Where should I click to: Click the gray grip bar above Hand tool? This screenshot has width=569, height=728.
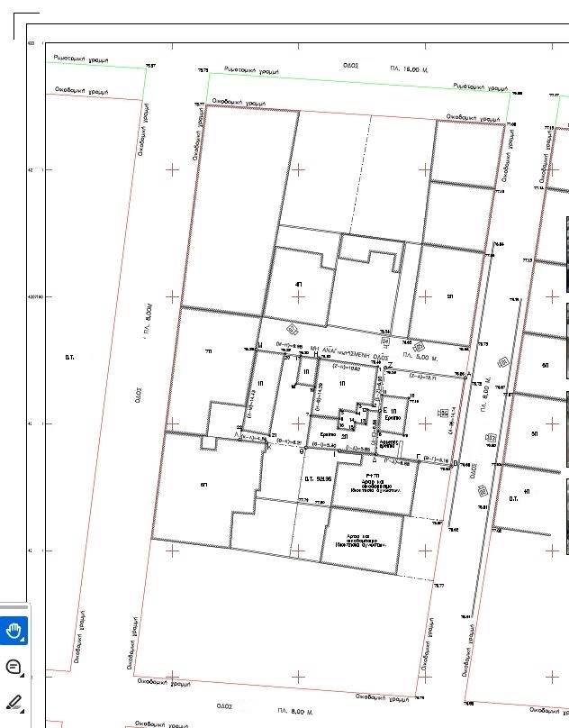[x=14, y=608]
